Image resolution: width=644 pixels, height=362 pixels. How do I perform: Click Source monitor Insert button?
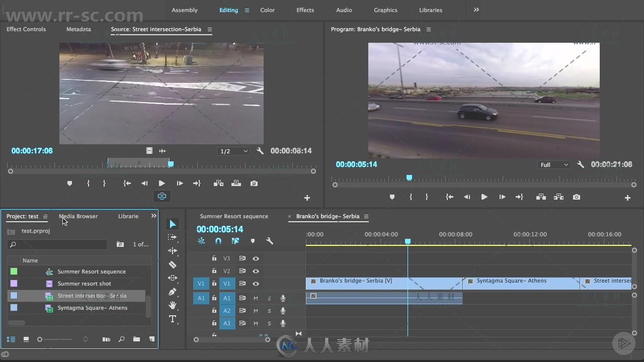click(x=218, y=184)
